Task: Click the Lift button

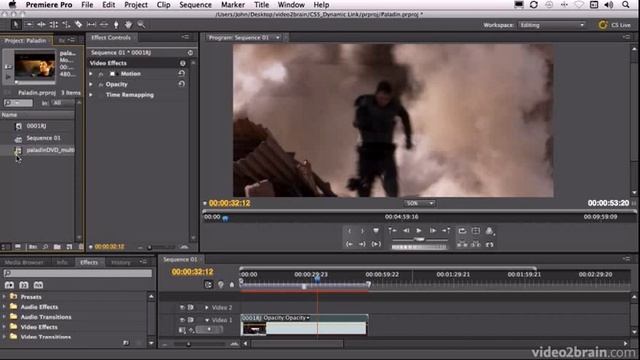Action: click(x=462, y=244)
